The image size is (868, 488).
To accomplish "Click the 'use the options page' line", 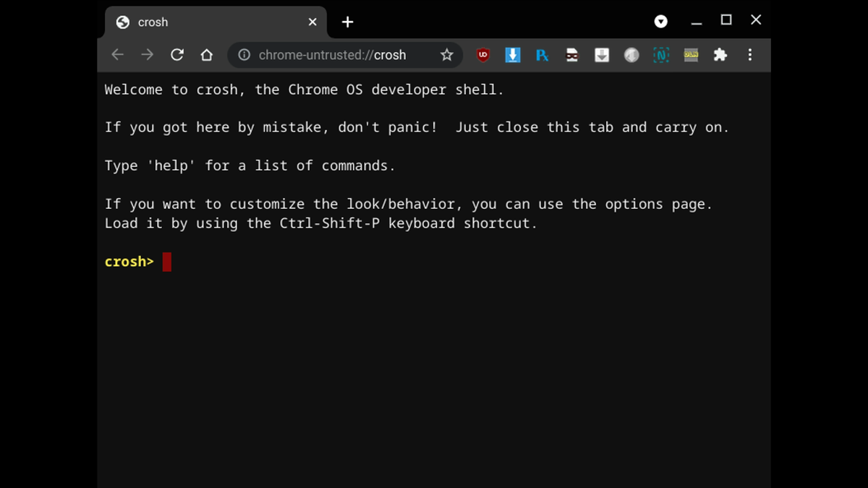I will (x=409, y=204).
